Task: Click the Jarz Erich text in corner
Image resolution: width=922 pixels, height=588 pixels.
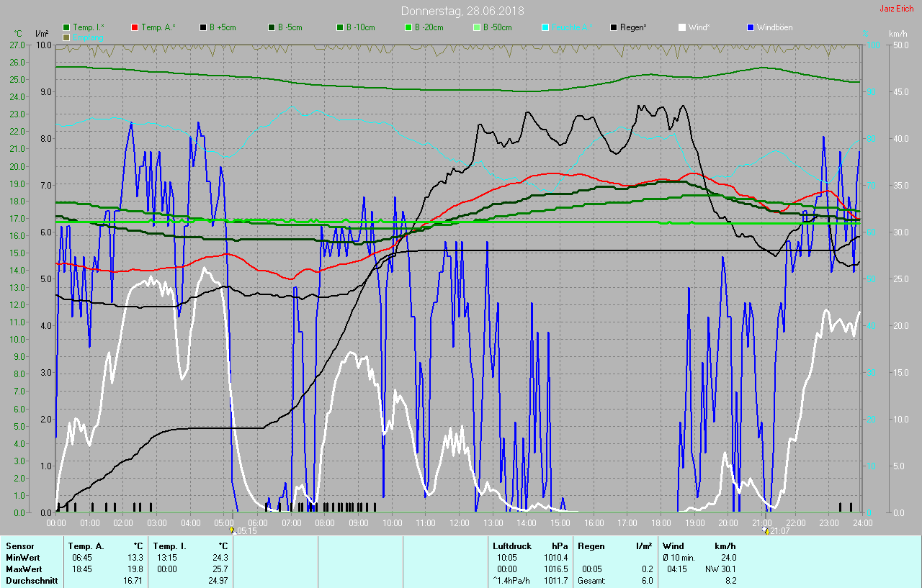Action: [896, 9]
